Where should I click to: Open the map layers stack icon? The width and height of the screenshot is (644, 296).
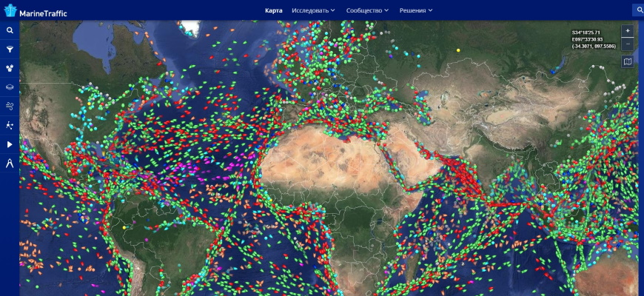click(x=10, y=87)
